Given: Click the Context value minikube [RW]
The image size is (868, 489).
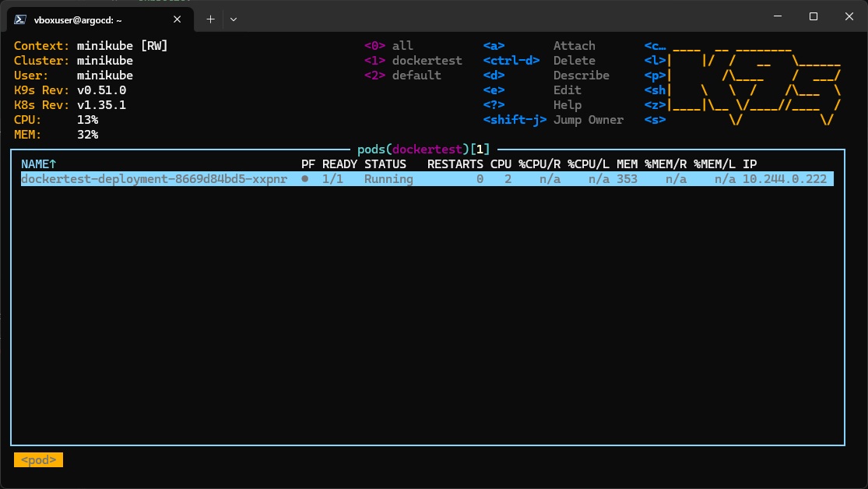Looking at the screenshot, I should [x=122, y=45].
